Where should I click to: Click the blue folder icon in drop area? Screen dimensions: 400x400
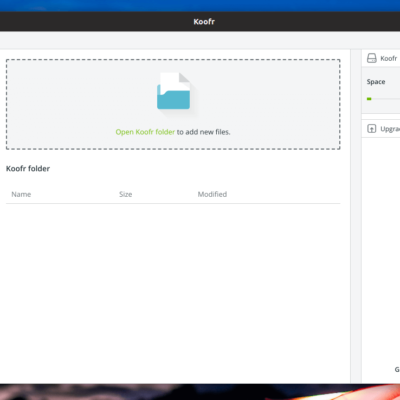174,91
